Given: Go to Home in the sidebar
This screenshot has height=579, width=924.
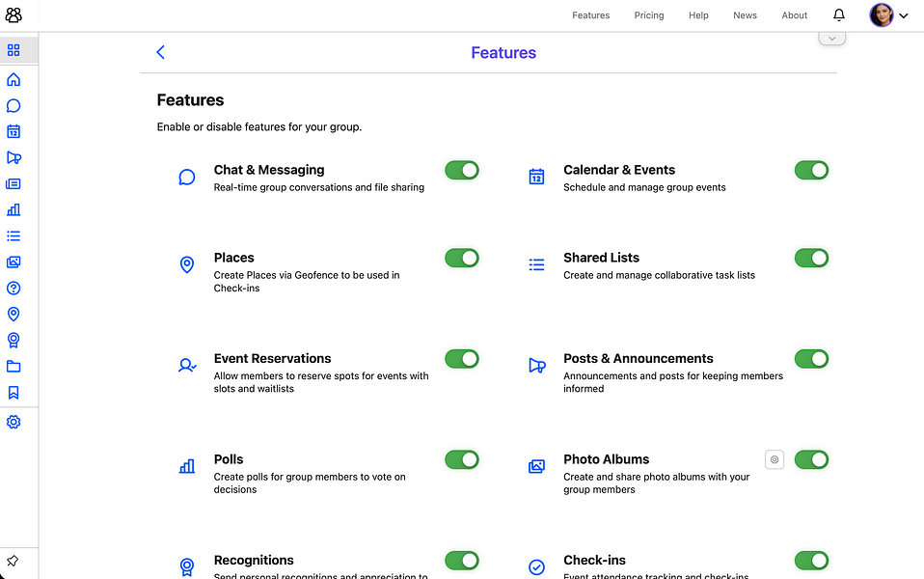Looking at the screenshot, I should [14, 79].
